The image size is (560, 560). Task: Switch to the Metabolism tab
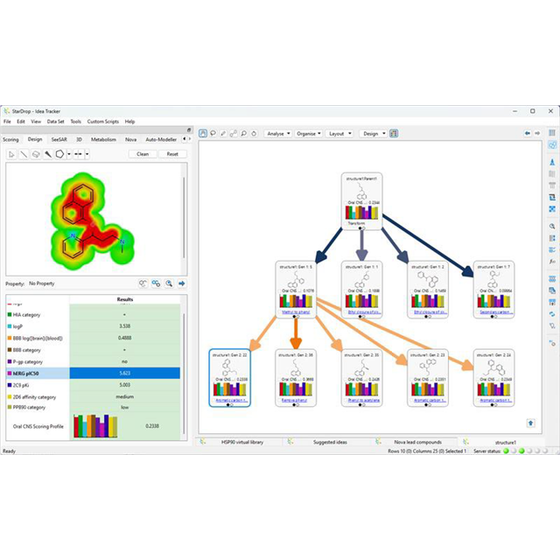[x=103, y=139]
